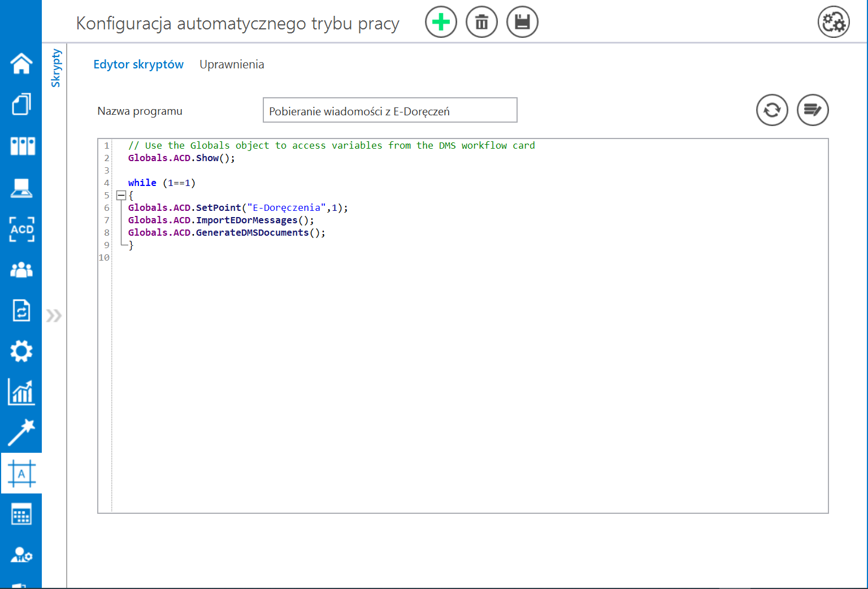Viewport: 868px width, 589px height.
Task: Click the edit lines with pencil icon
Action: [813, 110]
